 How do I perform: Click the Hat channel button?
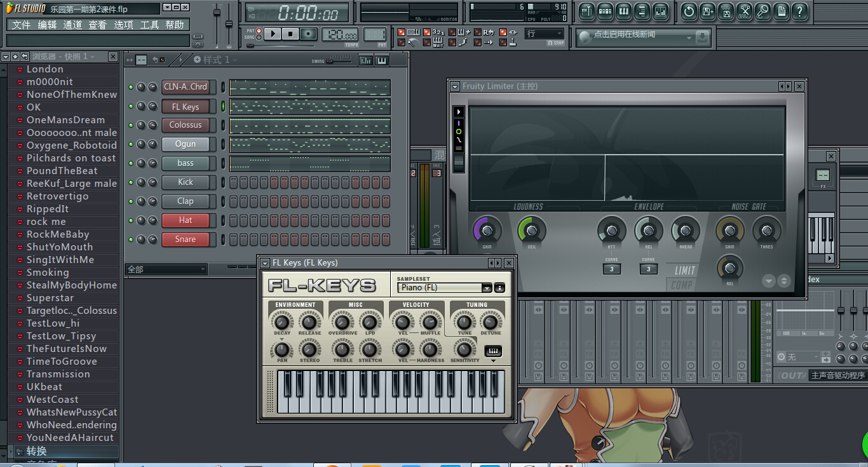186,220
